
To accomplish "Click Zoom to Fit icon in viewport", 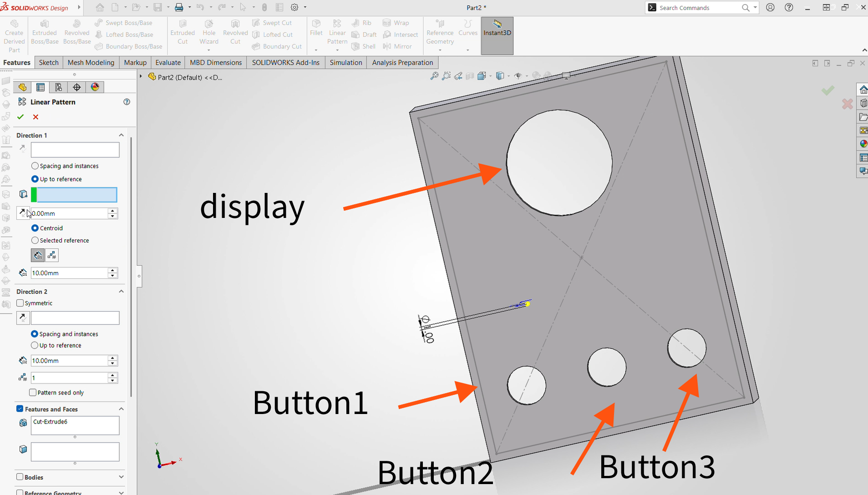I will tap(434, 76).
